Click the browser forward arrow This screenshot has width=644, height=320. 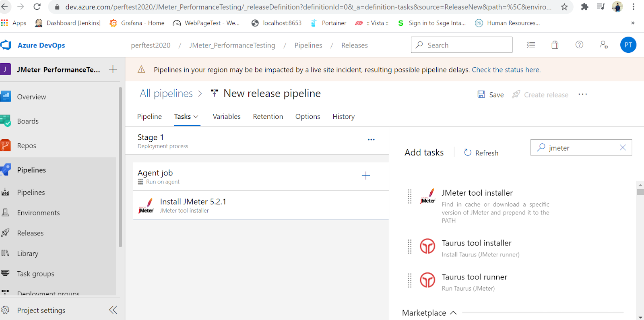21,7
